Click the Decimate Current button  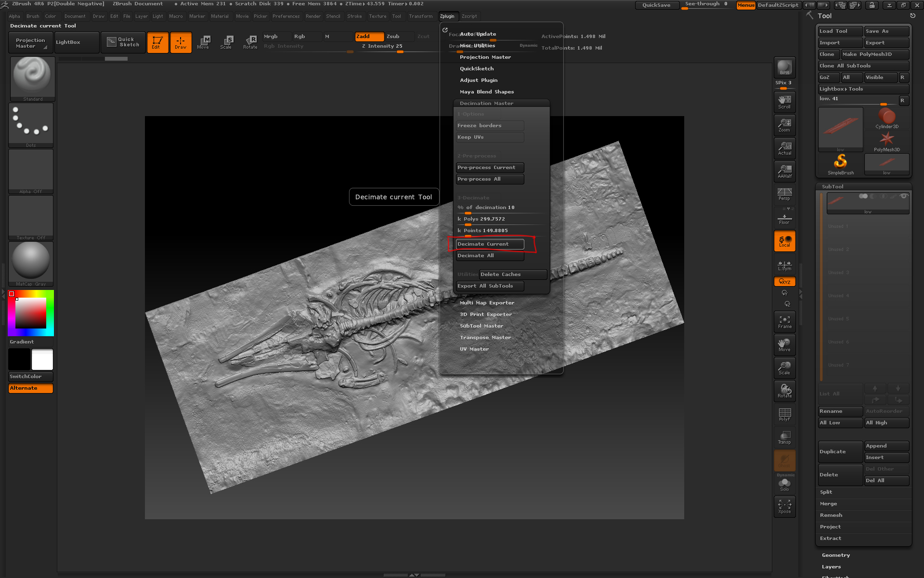pyautogui.click(x=490, y=244)
